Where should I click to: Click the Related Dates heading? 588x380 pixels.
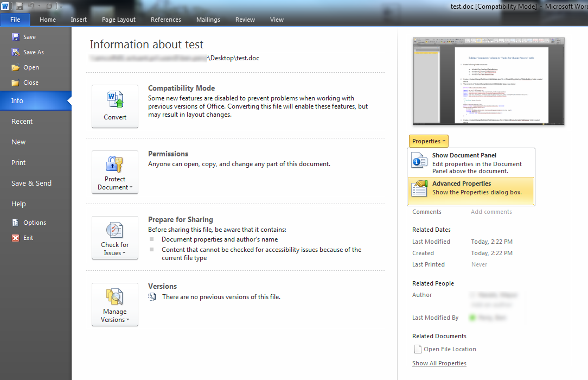pos(431,230)
